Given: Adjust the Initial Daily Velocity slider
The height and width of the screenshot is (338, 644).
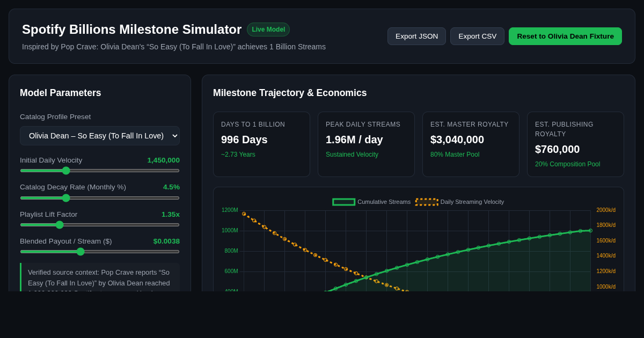Looking at the screenshot, I should tap(100, 171).
